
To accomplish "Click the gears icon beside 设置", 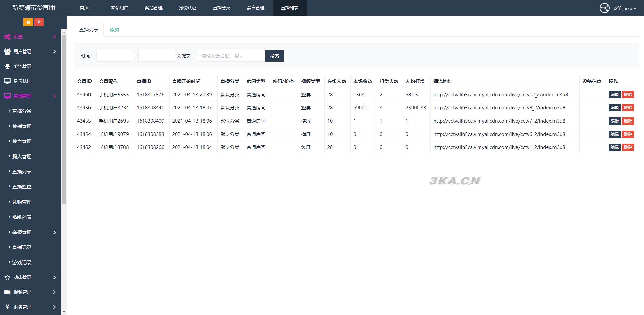I will (x=7, y=37).
